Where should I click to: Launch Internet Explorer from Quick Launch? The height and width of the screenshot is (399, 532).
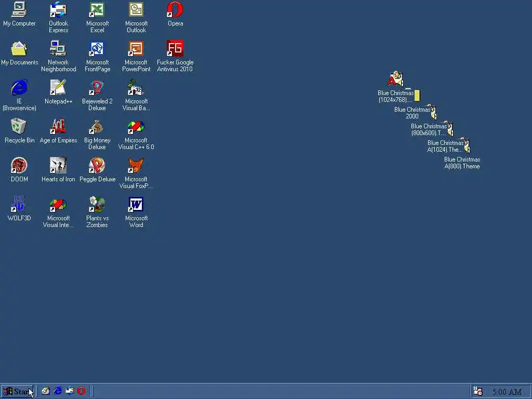(x=58, y=391)
